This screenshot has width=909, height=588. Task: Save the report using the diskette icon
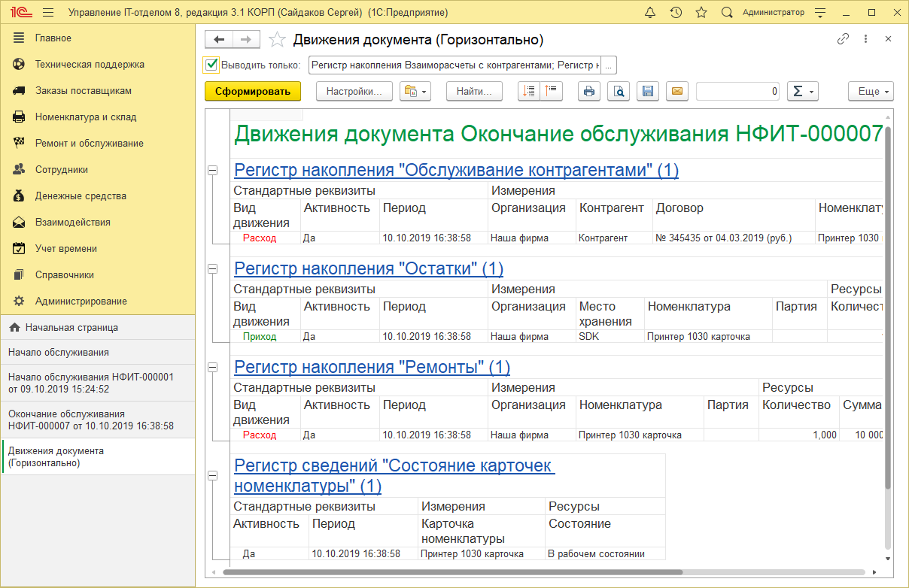[x=648, y=91]
